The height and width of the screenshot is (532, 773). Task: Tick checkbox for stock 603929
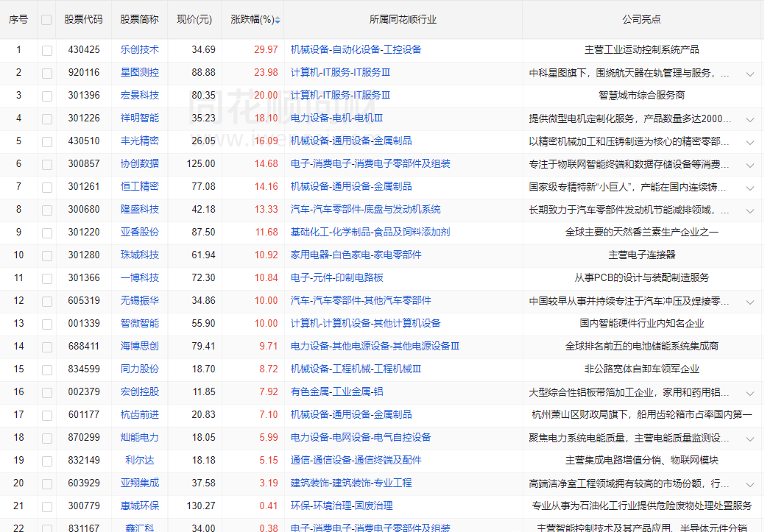point(47,483)
